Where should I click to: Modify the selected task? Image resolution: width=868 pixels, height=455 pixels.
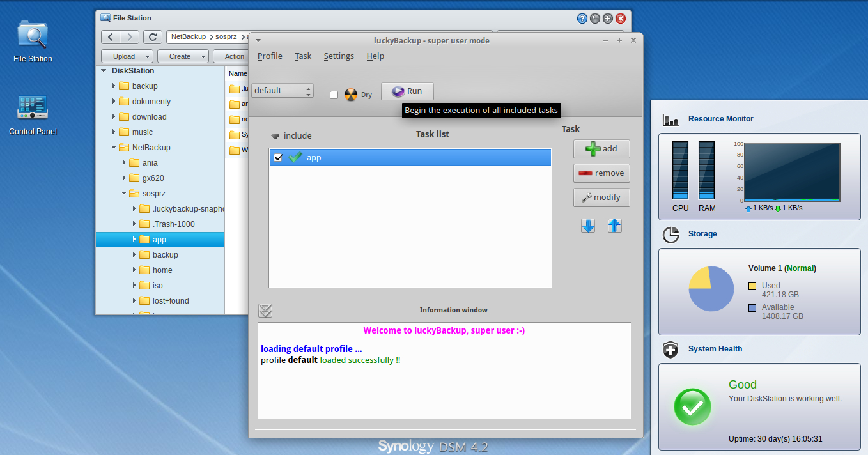tap(601, 197)
